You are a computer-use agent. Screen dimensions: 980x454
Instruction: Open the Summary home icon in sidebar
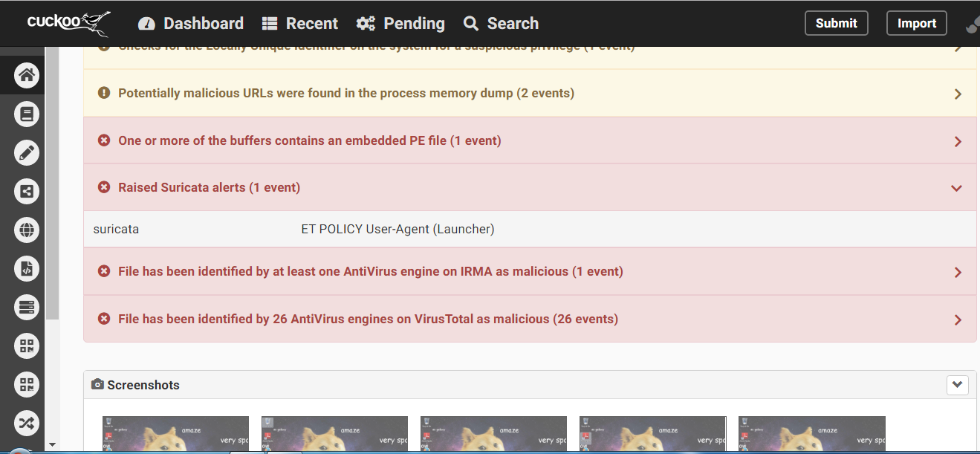tap(27, 75)
